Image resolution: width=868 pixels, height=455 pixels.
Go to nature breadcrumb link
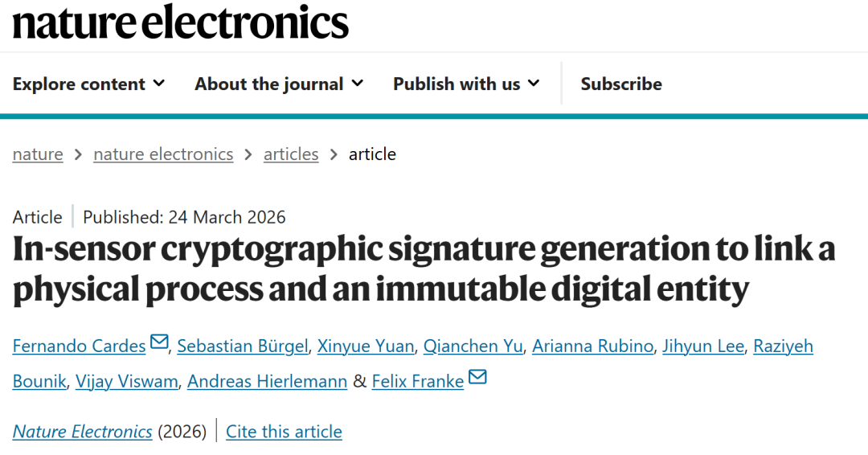coord(38,154)
